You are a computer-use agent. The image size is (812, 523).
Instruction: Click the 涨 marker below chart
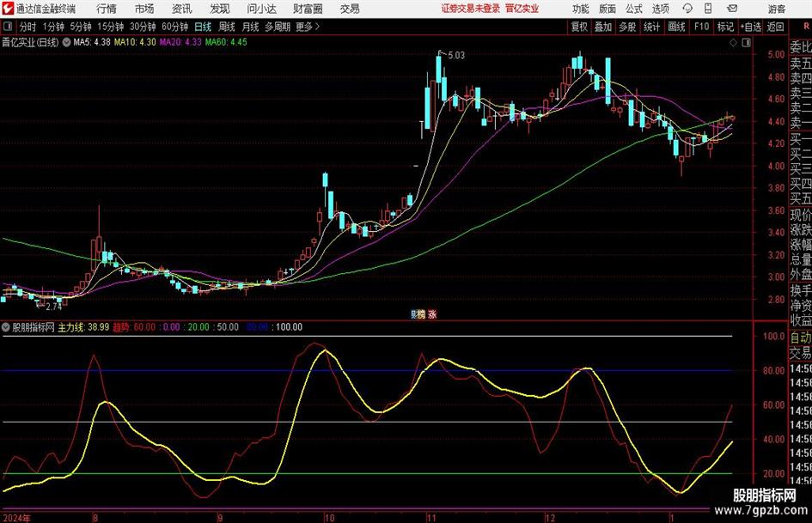point(432,314)
